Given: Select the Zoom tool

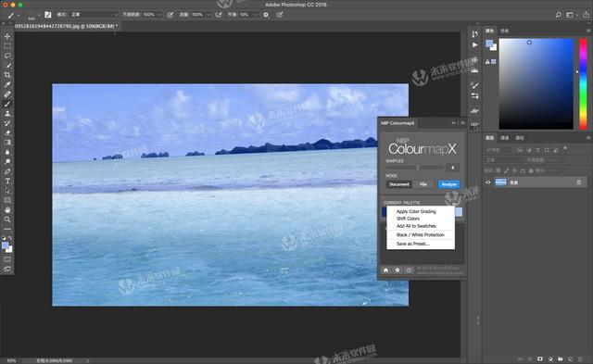Looking at the screenshot, I should point(7,220).
